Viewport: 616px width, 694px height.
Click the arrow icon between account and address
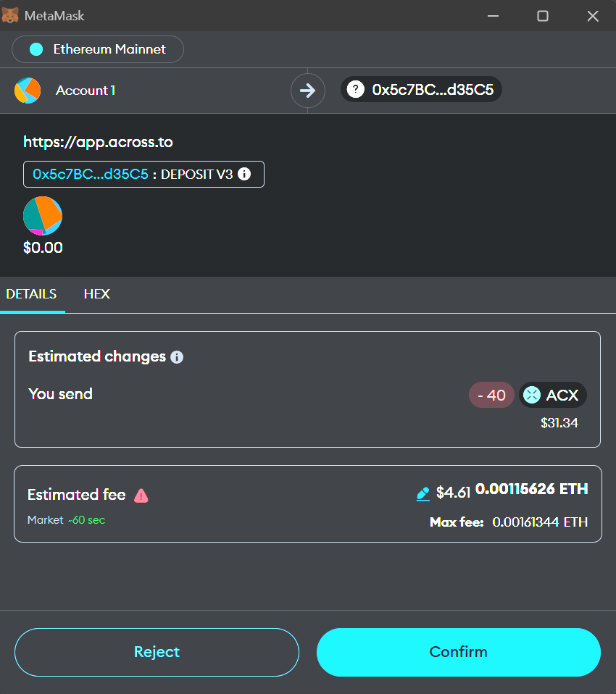pyautogui.click(x=307, y=90)
